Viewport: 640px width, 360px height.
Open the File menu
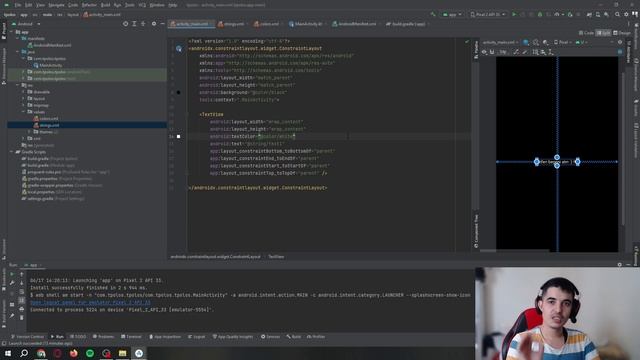(18, 5)
